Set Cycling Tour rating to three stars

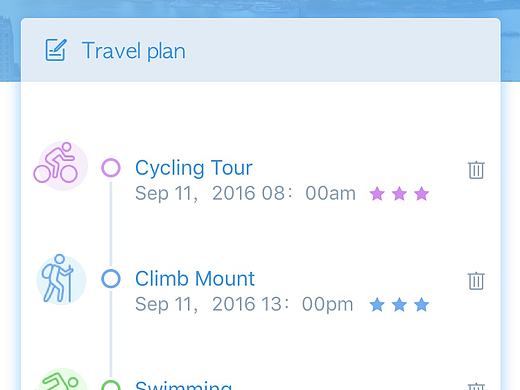(422, 194)
